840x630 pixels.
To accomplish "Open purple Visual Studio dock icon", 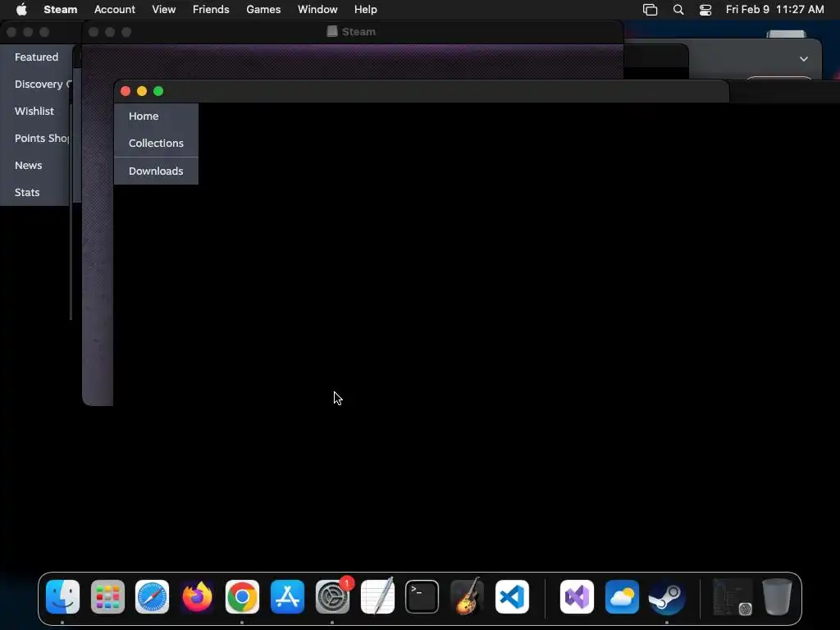I will (577, 597).
